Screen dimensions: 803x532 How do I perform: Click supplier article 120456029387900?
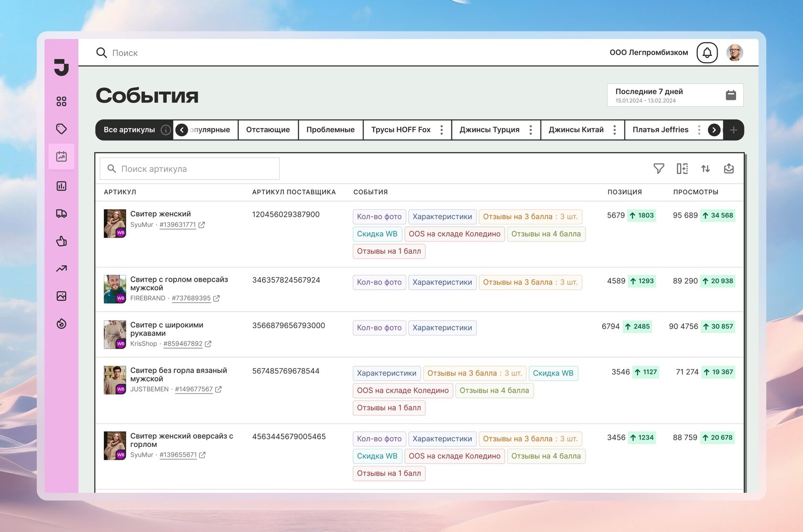point(286,214)
